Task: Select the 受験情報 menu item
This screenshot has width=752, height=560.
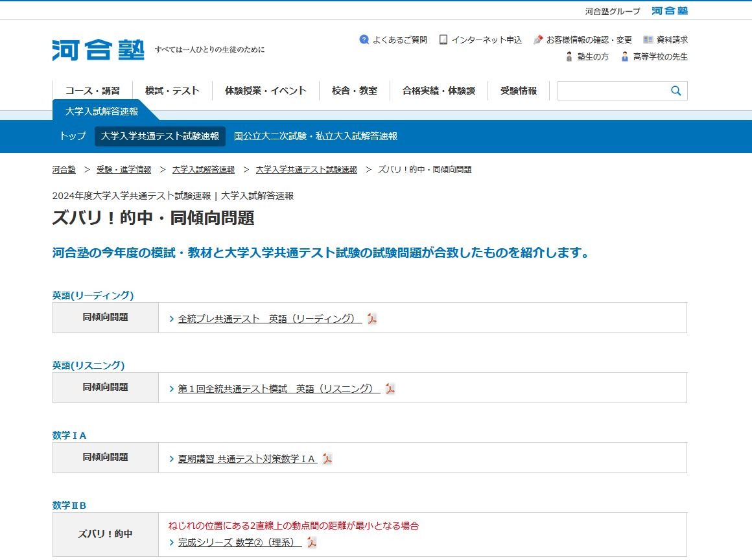Action: click(518, 91)
